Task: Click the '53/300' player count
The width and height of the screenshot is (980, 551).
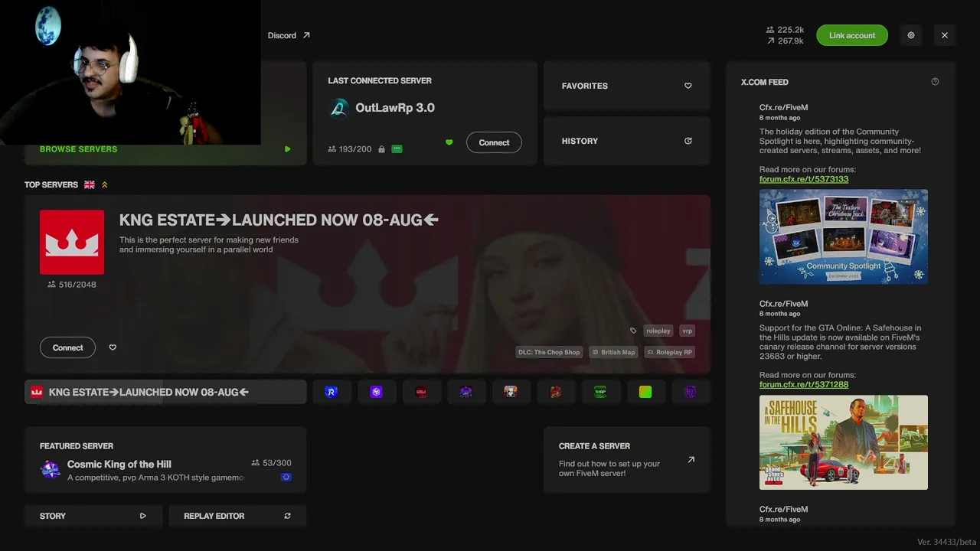Action: pos(271,463)
